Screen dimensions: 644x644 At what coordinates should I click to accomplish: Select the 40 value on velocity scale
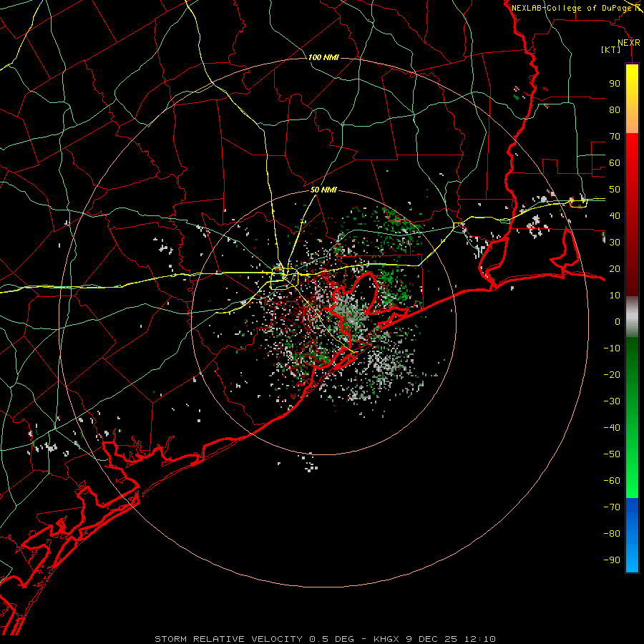click(x=615, y=215)
